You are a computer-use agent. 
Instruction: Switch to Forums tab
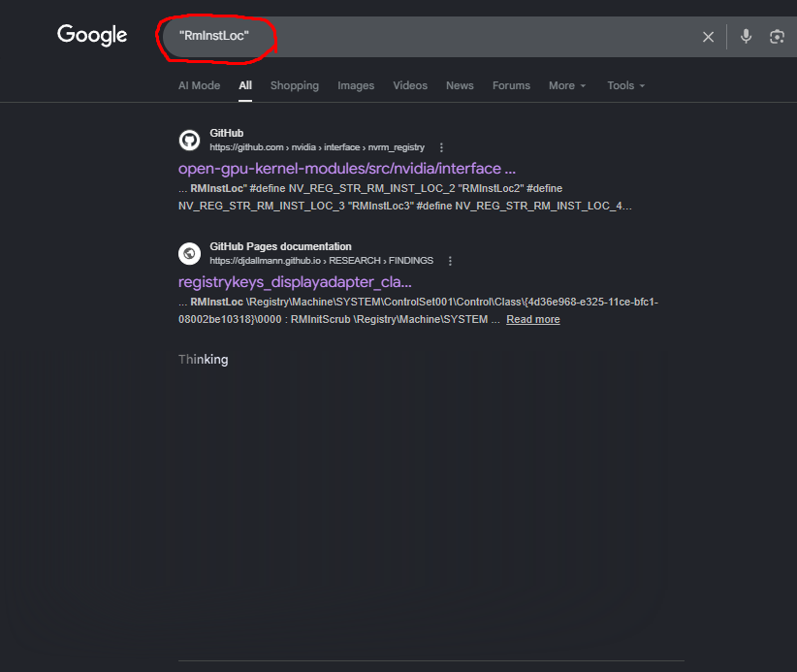pyautogui.click(x=511, y=85)
